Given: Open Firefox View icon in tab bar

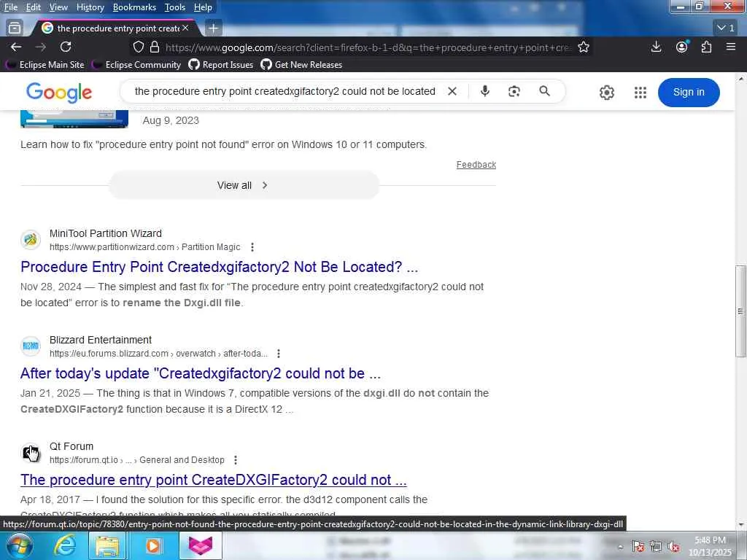Looking at the screenshot, I should pos(15,28).
